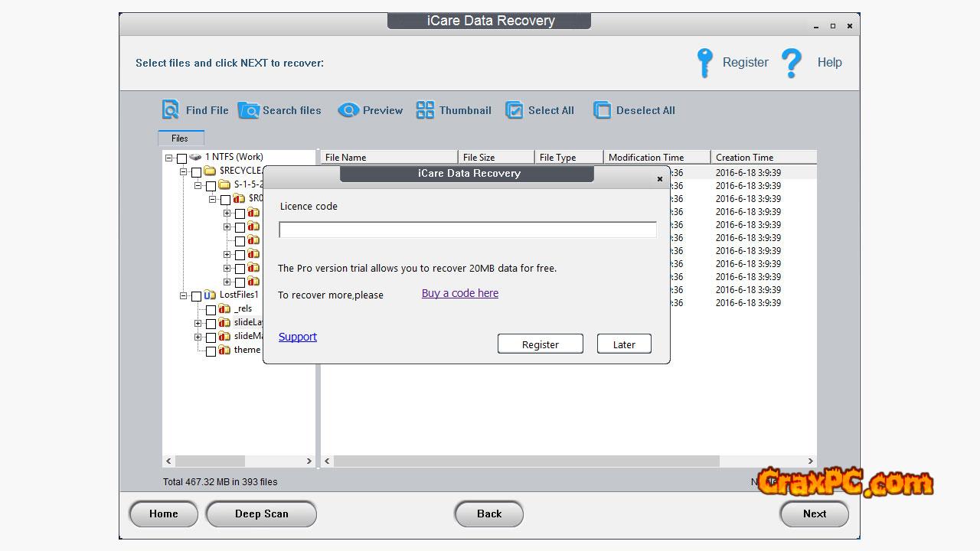Open Help via question mark icon

click(792, 63)
